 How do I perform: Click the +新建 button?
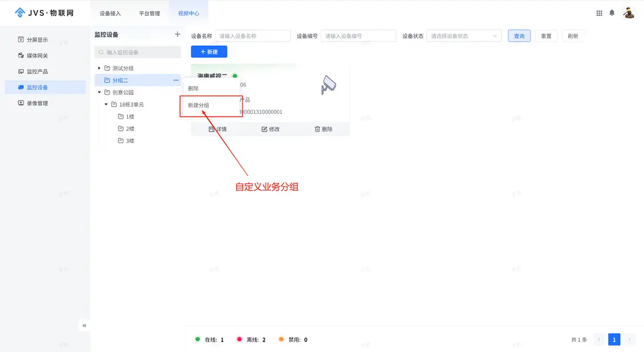click(209, 52)
